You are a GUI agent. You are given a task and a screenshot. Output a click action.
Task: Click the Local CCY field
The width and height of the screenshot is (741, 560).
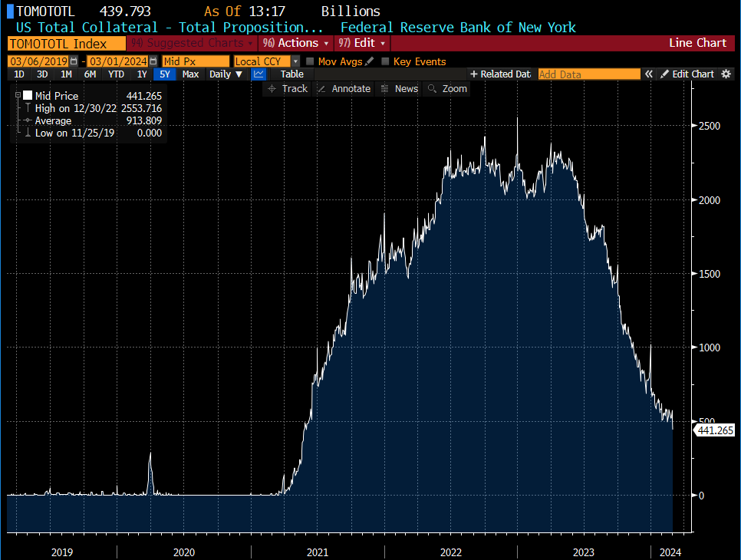point(263,61)
